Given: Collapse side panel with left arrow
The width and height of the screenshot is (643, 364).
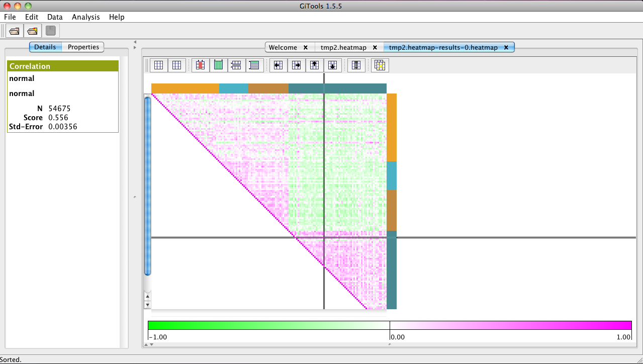Looking at the screenshot, I should tap(135, 42).
